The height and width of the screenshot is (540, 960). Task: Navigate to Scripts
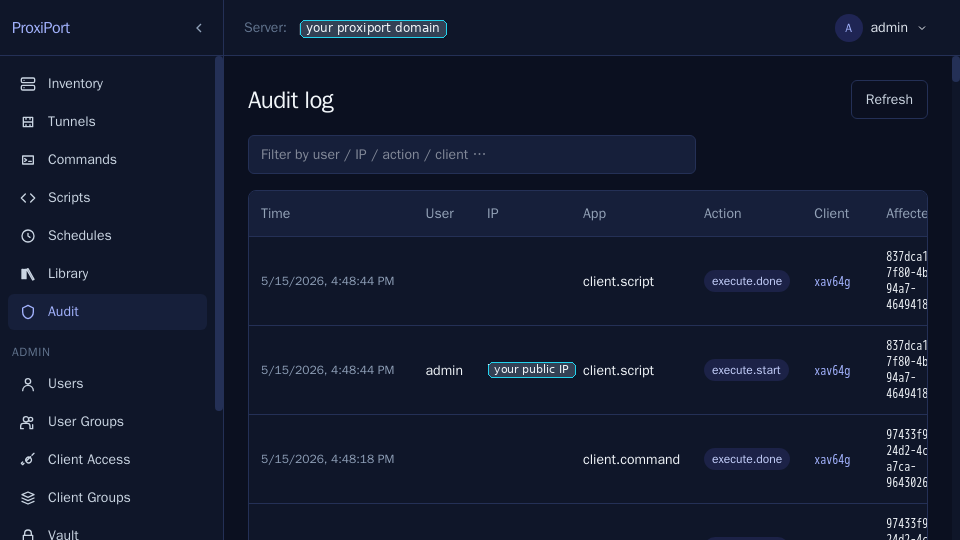click(107, 198)
